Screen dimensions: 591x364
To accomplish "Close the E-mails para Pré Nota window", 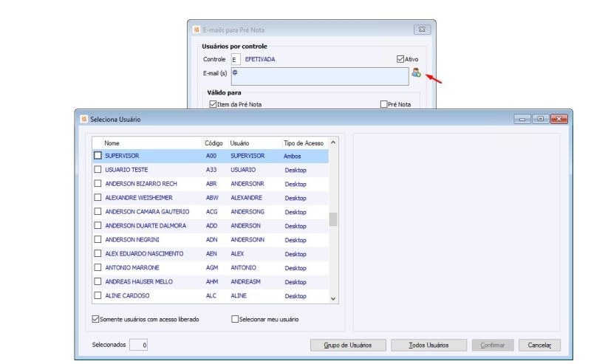I will point(422,29).
